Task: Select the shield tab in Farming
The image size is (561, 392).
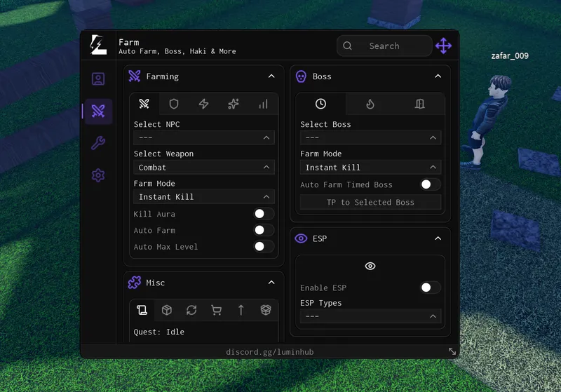Action: (174, 104)
